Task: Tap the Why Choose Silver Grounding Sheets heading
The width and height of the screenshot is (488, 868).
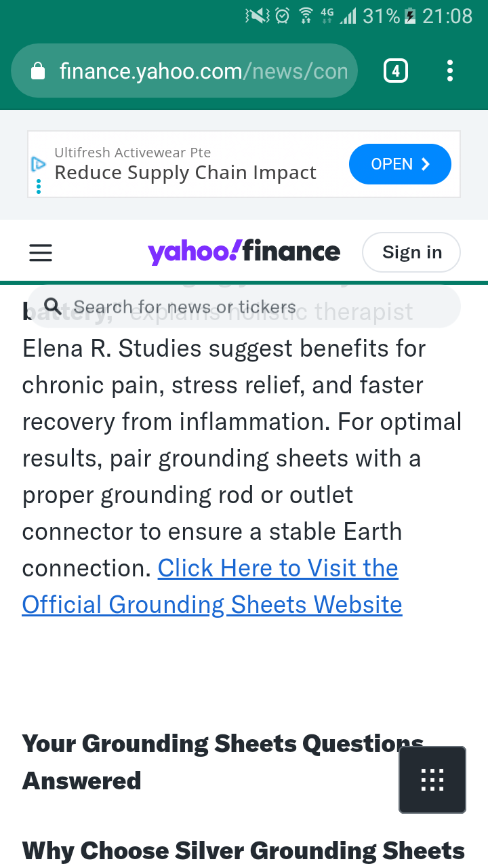Action: click(243, 850)
